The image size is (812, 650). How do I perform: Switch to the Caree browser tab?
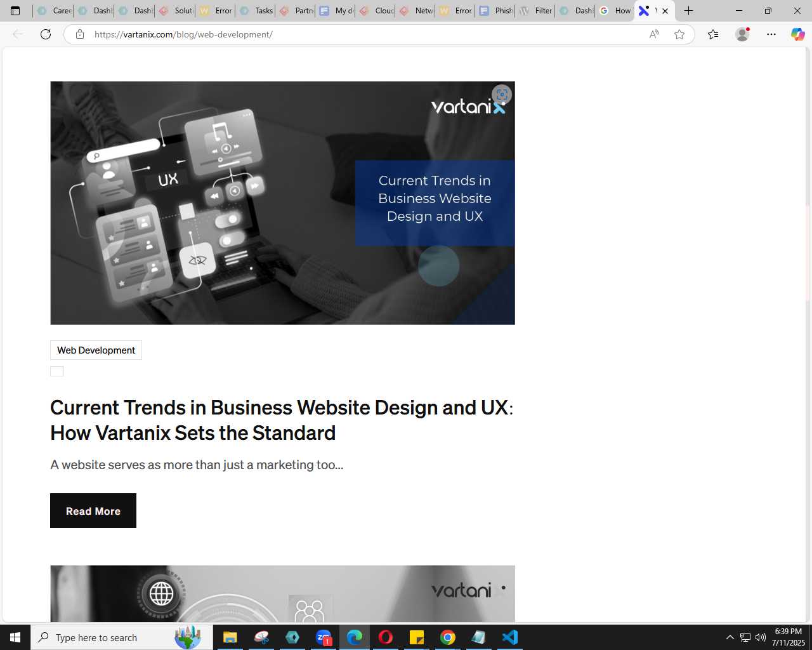pyautogui.click(x=55, y=11)
